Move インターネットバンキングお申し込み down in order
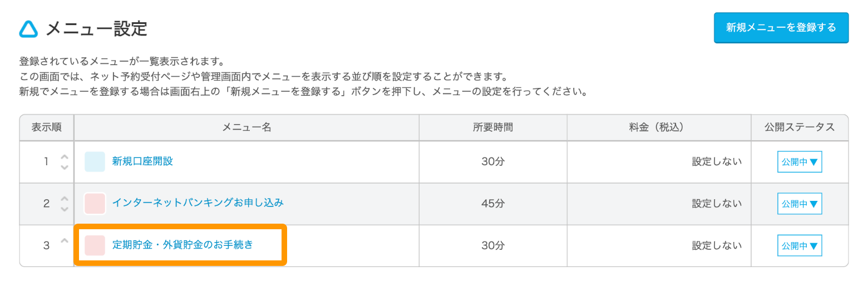The height and width of the screenshot is (296, 868). 64,209
